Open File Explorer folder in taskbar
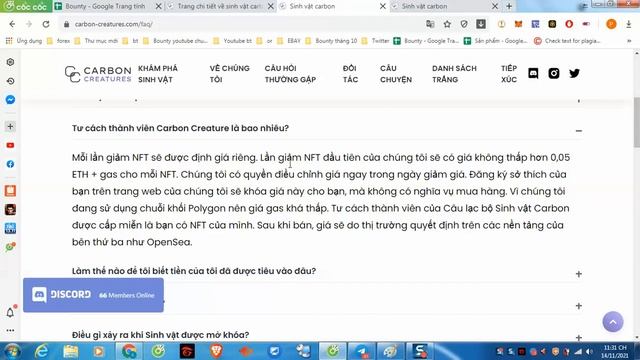 pyautogui.click(x=71, y=351)
